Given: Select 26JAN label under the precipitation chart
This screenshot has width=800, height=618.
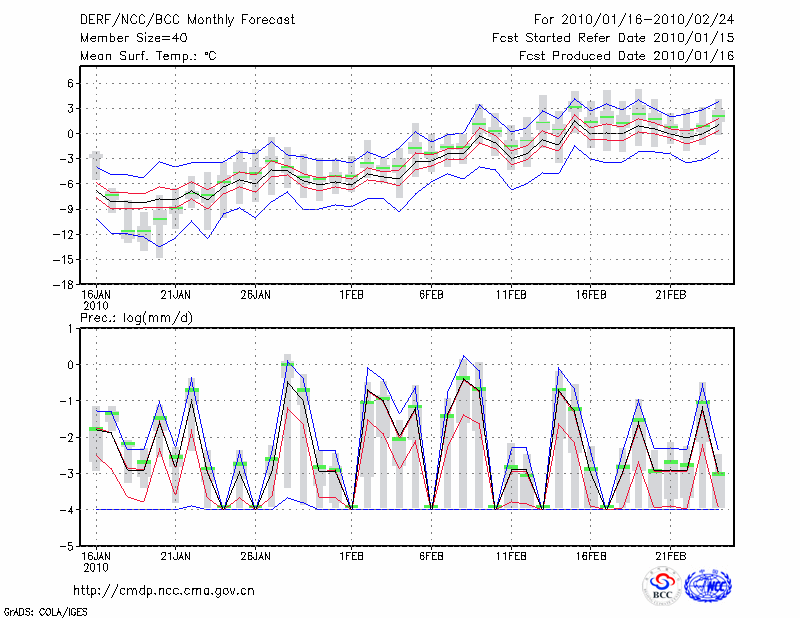Looking at the screenshot, I should click(256, 557).
